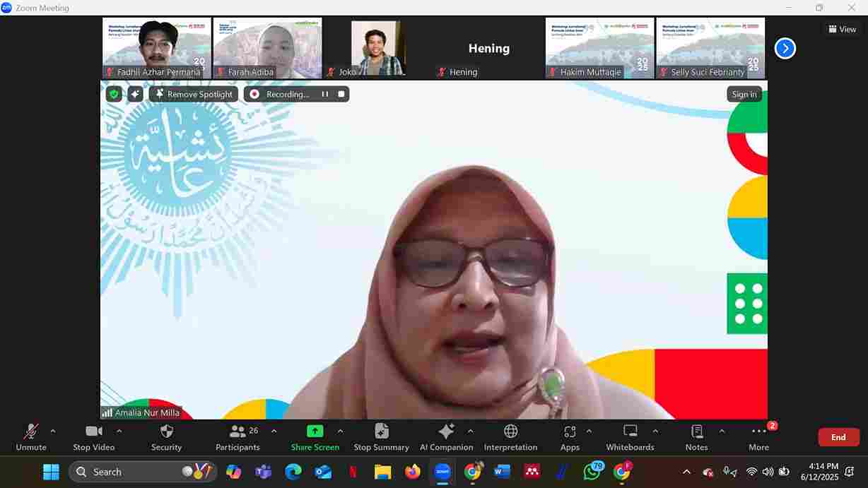Open the Participants panel
The width and height of the screenshot is (868, 488).
237,436
